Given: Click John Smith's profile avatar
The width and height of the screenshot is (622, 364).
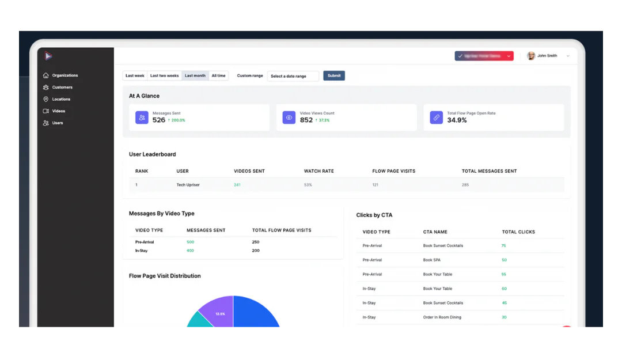Looking at the screenshot, I should (531, 56).
